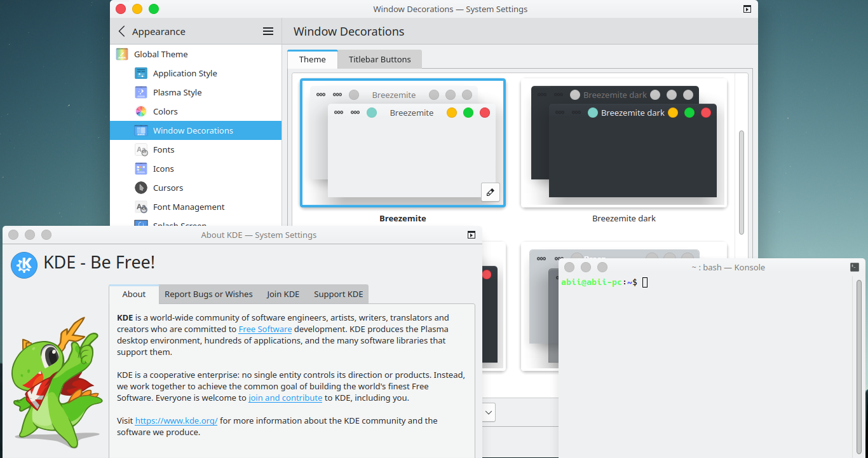Click the Fonts icon in sidebar
The height and width of the screenshot is (458, 868).
click(141, 149)
